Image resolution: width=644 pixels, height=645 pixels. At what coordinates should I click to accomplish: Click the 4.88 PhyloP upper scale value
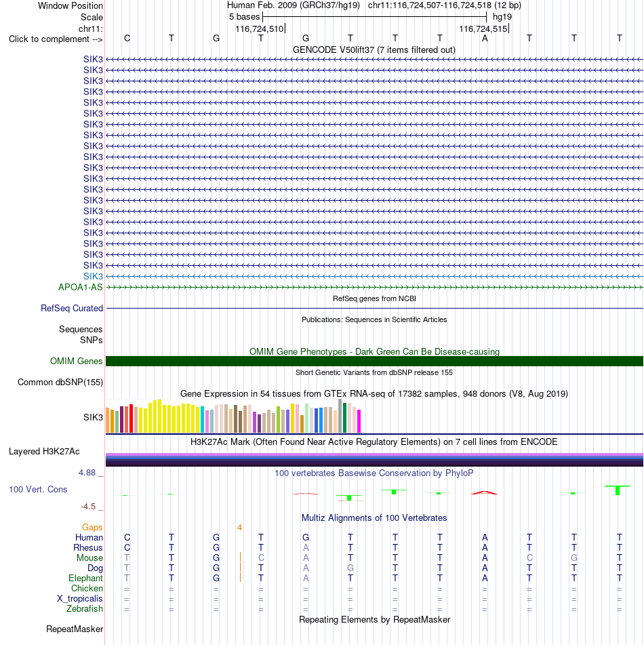[87, 473]
